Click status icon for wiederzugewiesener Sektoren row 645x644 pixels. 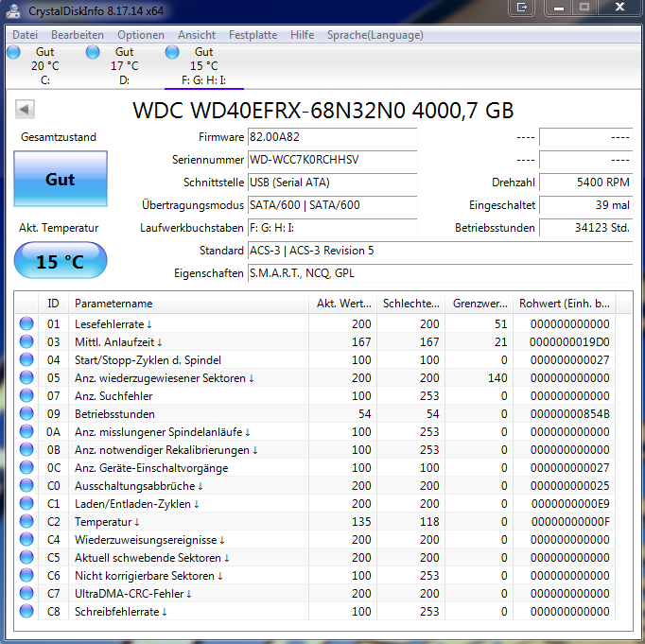(x=26, y=377)
